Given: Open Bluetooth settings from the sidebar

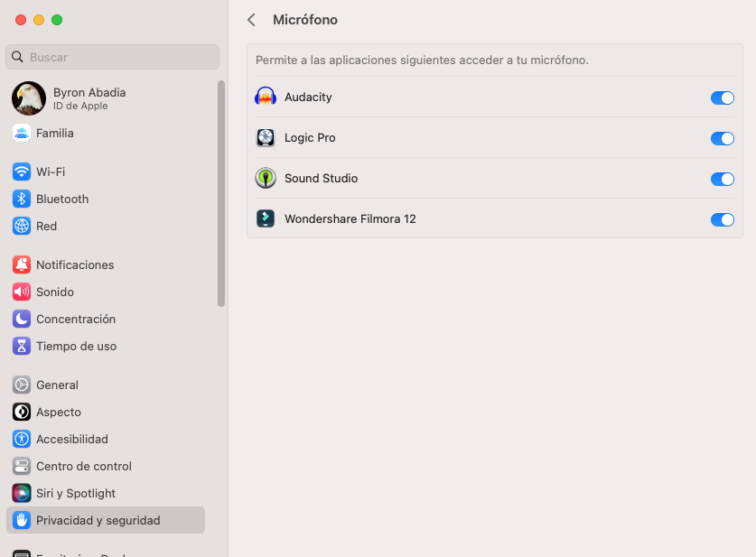Looking at the screenshot, I should 61,199.
